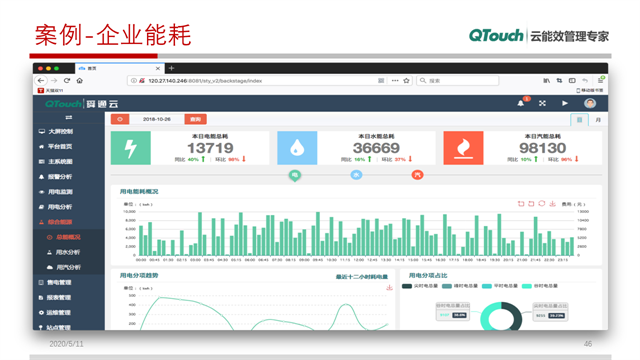The width and height of the screenshot is (640, 360).
Task: Switch to the 月 month tab
Action: coord(598,120)
